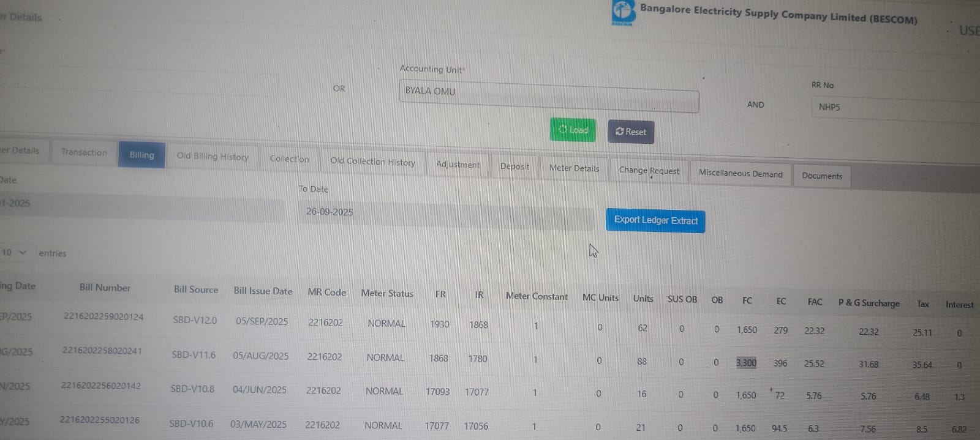This screenshot has width=980, height=440.
Task: Open Miscellaneous Demand tab
Action: point(741,174)
